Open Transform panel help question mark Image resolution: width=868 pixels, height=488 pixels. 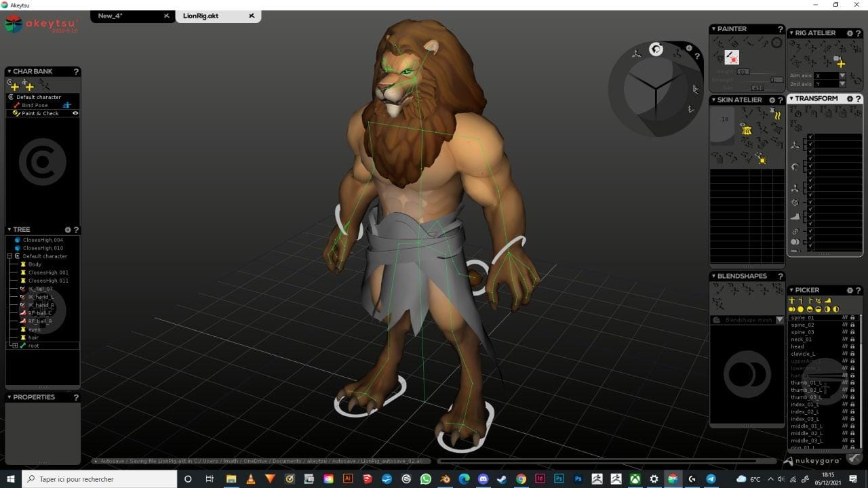pyautogui.click(x=859, y=99)
